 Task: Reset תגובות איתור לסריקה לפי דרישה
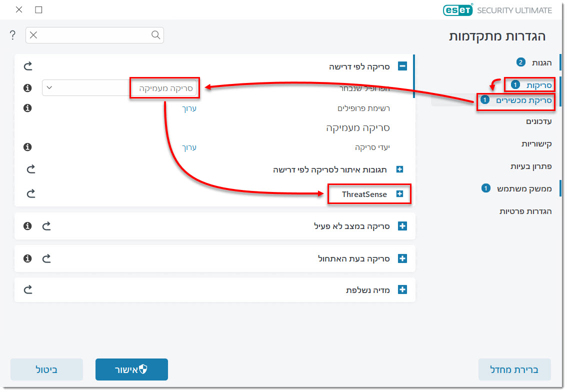pyautogui.click(x=30, y=169)
